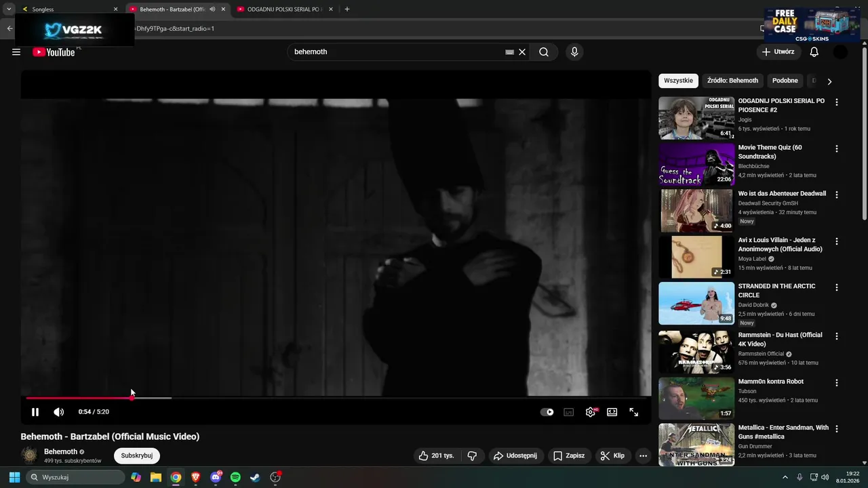Image resolution: width=868 pixels, height=488 pixels.
Task: Open the notifications bell
Action: 814,52
